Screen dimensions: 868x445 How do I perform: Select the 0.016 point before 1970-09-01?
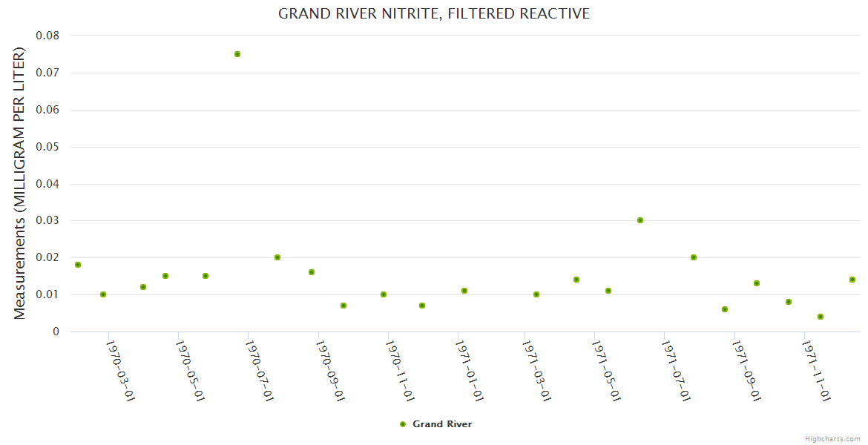(x=312, y=272)
